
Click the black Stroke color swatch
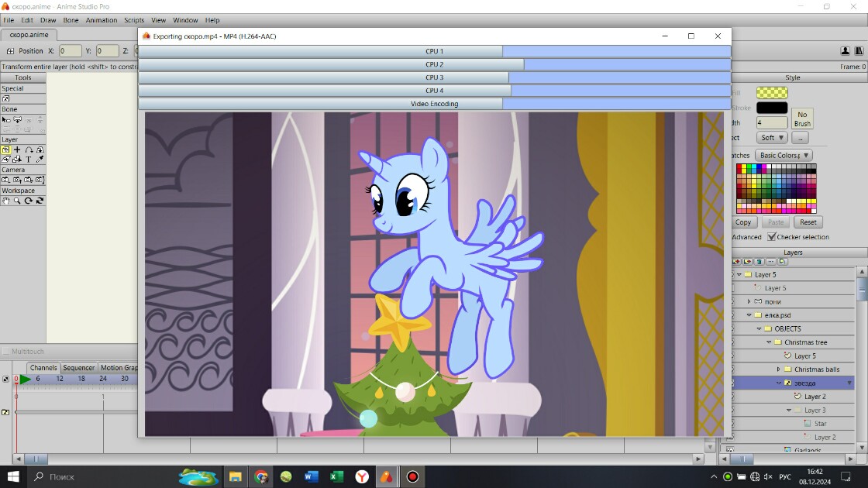click(772, 108)
